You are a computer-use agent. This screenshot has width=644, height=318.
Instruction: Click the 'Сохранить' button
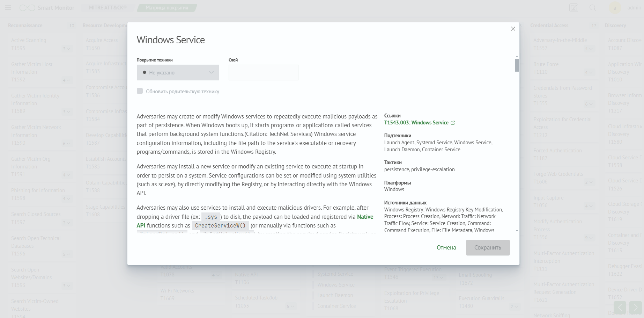(x=488, y=247)
